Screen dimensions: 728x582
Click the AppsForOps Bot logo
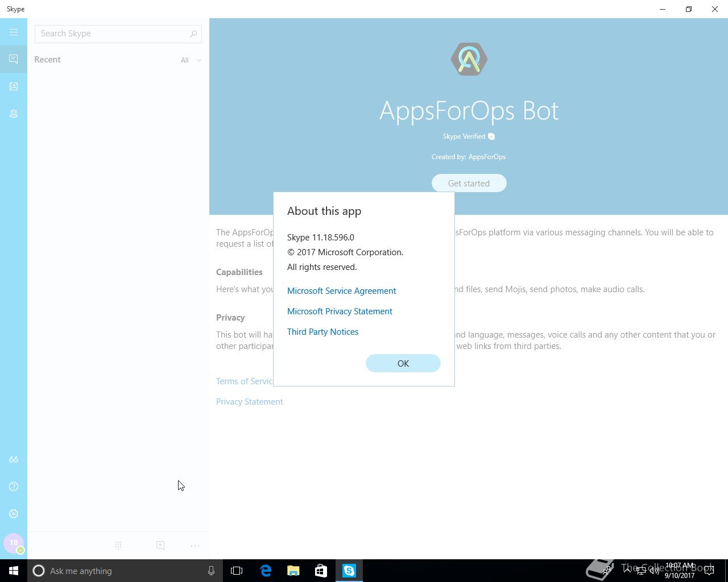[469, 59]
